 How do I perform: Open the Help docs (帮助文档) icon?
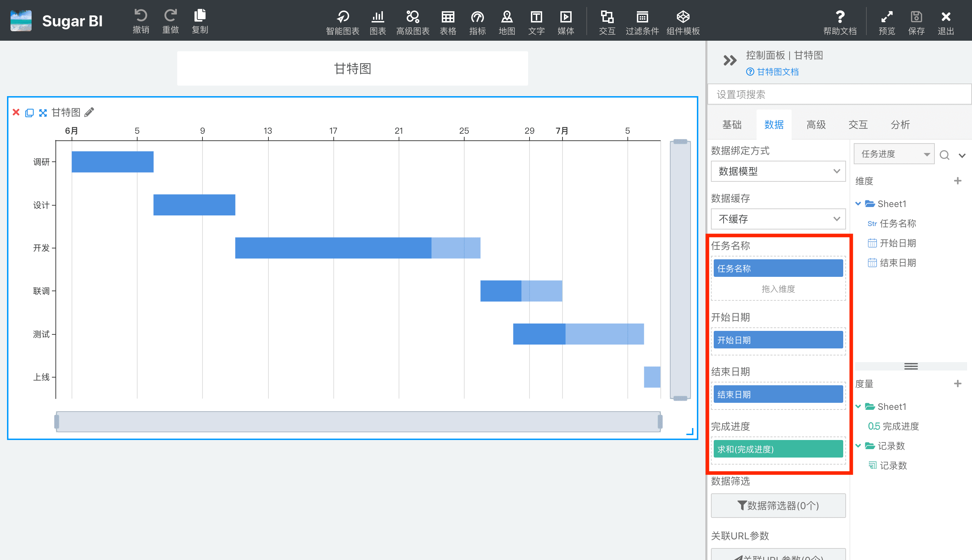[x=840, y=22]
